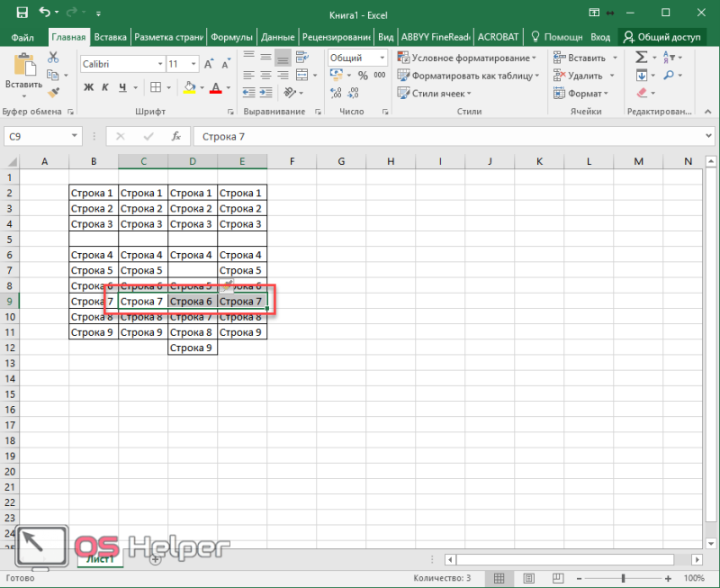Open the Name Box dropdown arrow
The image size is (720, 588).
(74, 136)
